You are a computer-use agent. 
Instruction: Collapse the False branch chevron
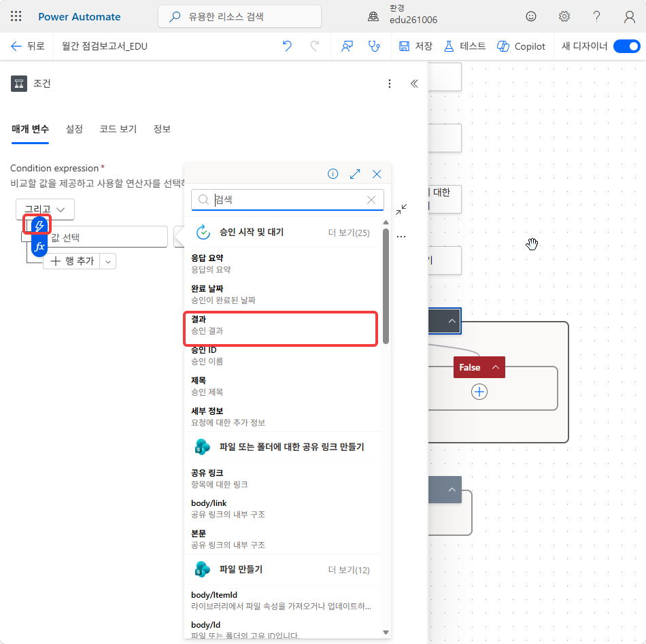pyautogui.click(x=496, y=367)
